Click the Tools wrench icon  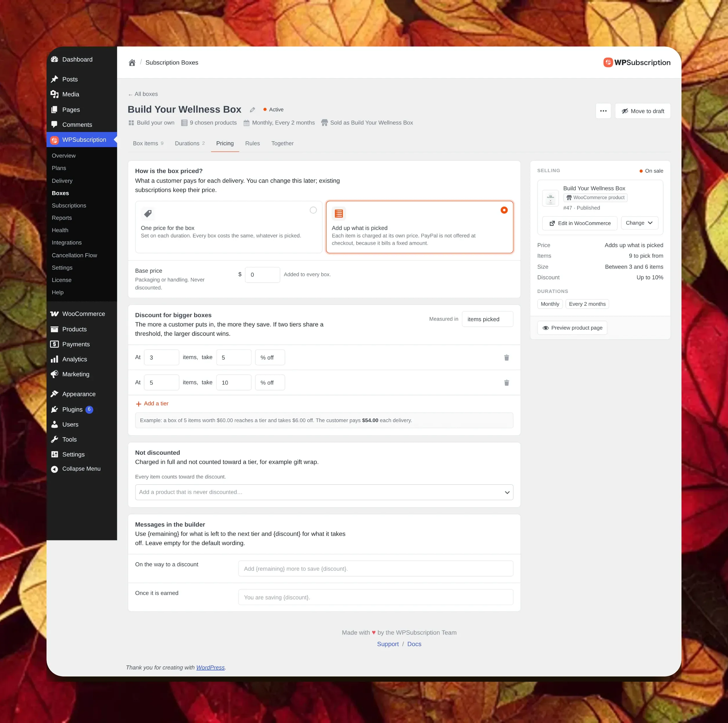55,439
